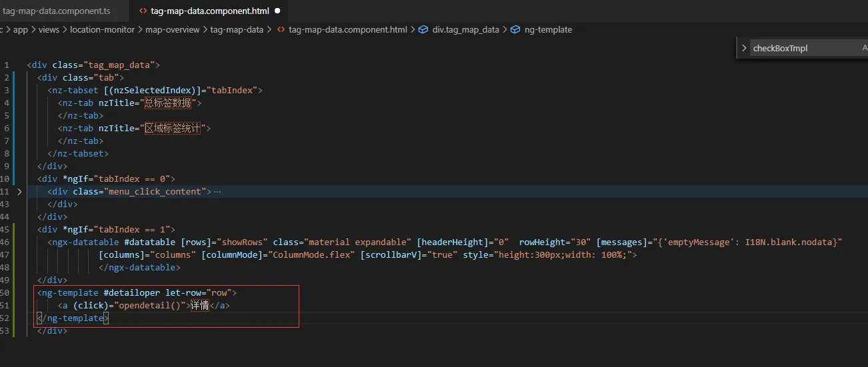Viewport: 868px width, 367px height.
Task: Click the folded code ellipsis on line 11
Action: [x=217, y=192]
